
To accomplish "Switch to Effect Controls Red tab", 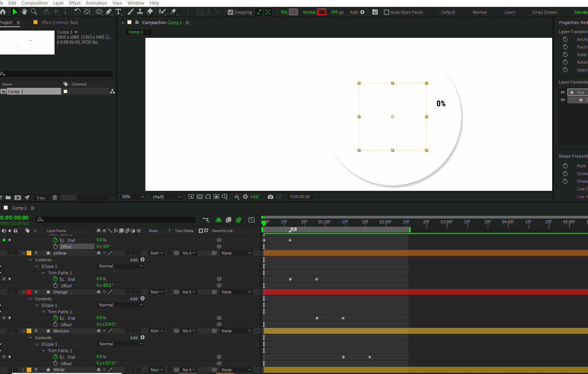I will (59, 23).
